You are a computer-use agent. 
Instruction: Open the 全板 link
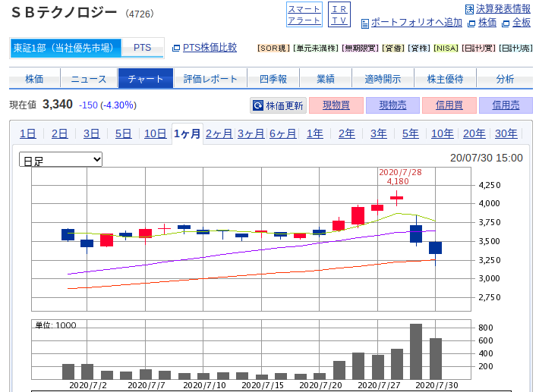(x=522, y=23)
